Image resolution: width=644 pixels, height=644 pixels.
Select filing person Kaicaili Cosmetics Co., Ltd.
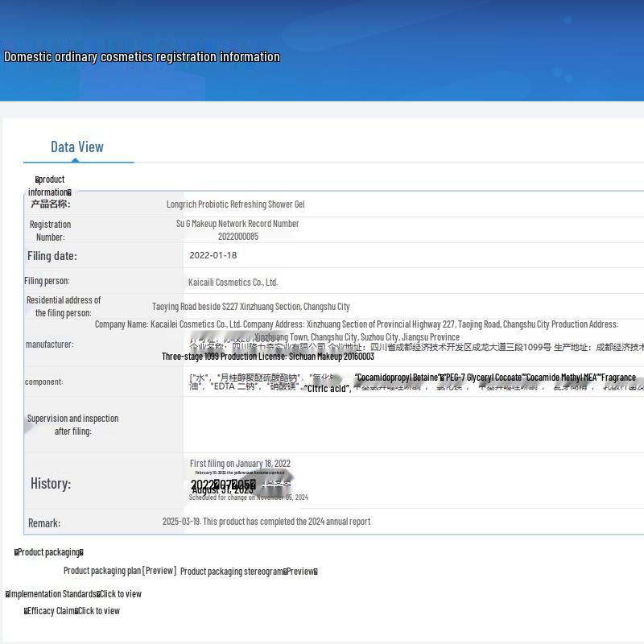(x=233, y=283)
